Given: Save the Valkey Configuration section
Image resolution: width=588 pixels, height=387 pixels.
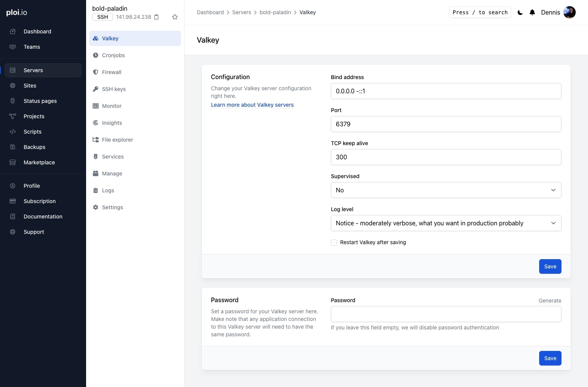Looking at the screenshot, I should 550,266.
